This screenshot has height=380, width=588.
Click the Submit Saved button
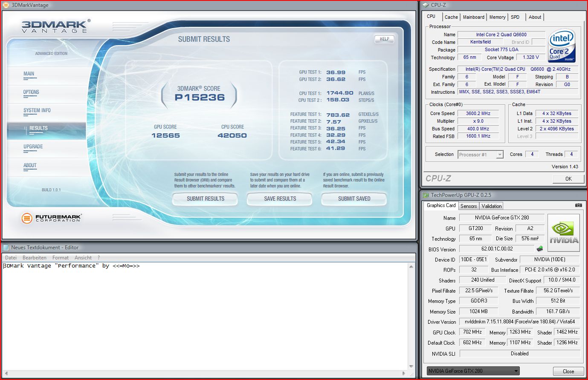click(x=354, y=199)
